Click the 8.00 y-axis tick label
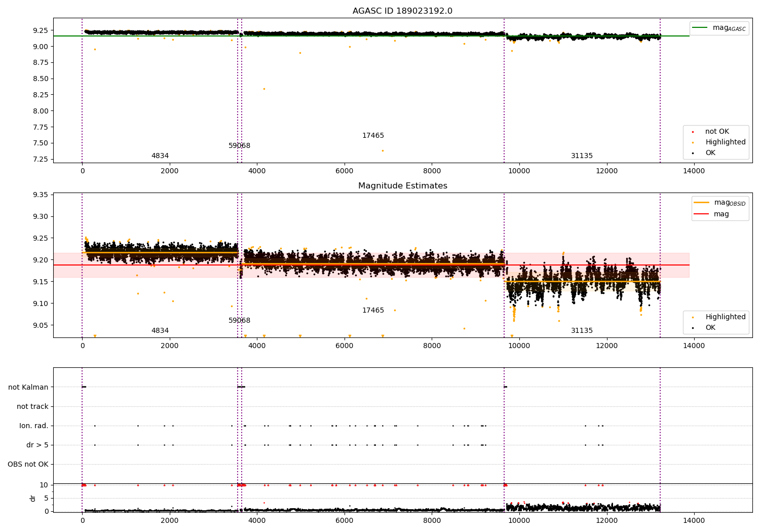 pos(40,111)
